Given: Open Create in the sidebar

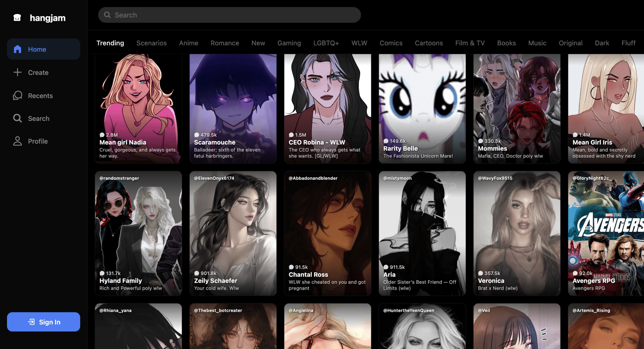Looking at the screenshot, I should 44,72.
